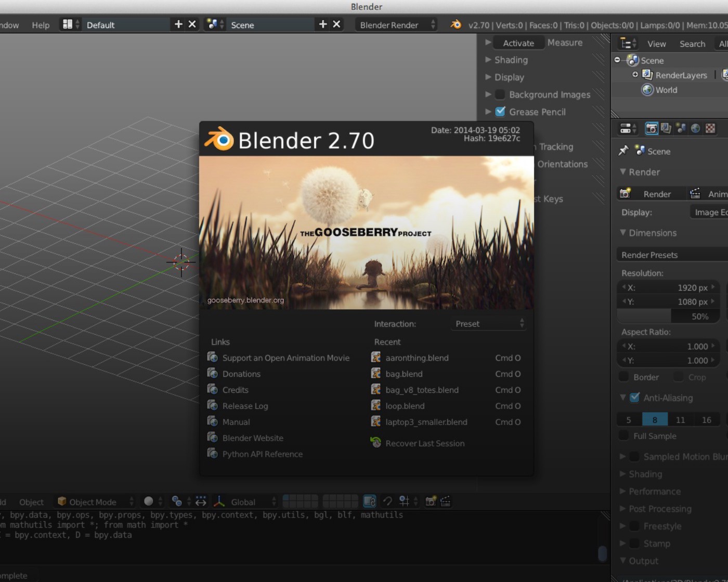This screenshot has height=582, width=728.
Task: Open the viewport Object menu
Action: [31, 502]
